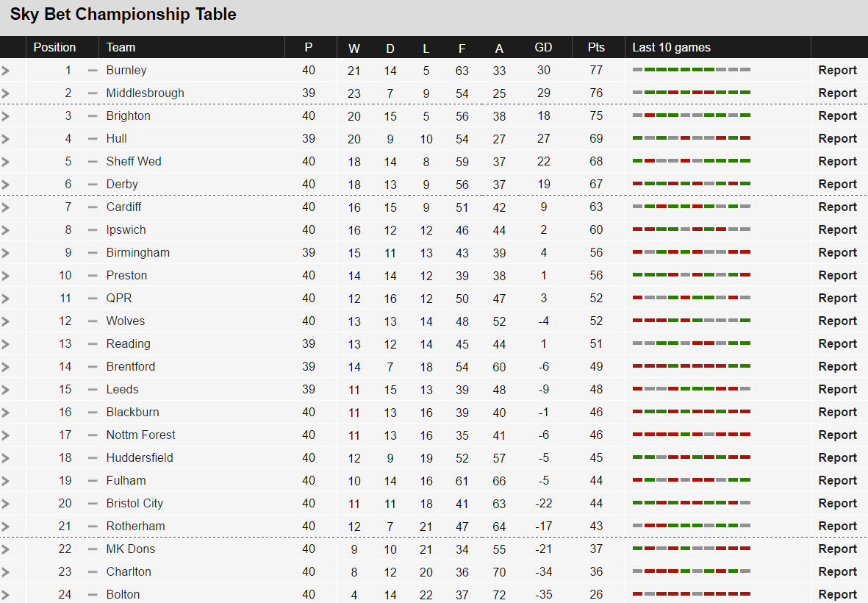Open the Middlesbrough Report link
The image size is (868, 603).
click(x=837, y=93)
